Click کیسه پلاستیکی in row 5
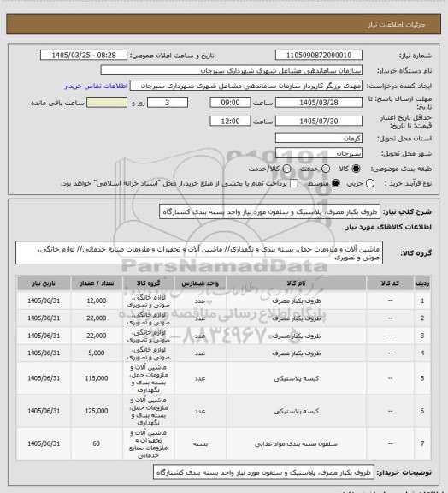This screenshot has width=448, height=493. (x=297, y=378)
